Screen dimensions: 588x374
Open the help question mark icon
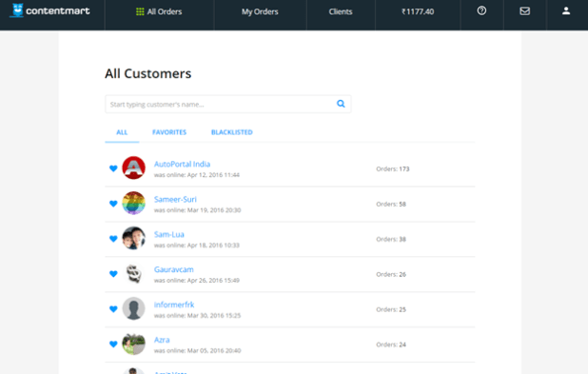click(481, 10)
